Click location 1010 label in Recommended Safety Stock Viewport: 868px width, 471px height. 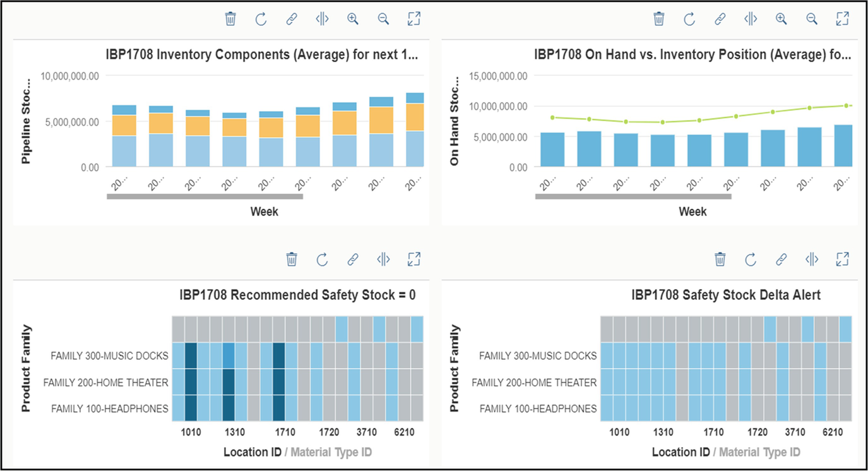[191, 433]
